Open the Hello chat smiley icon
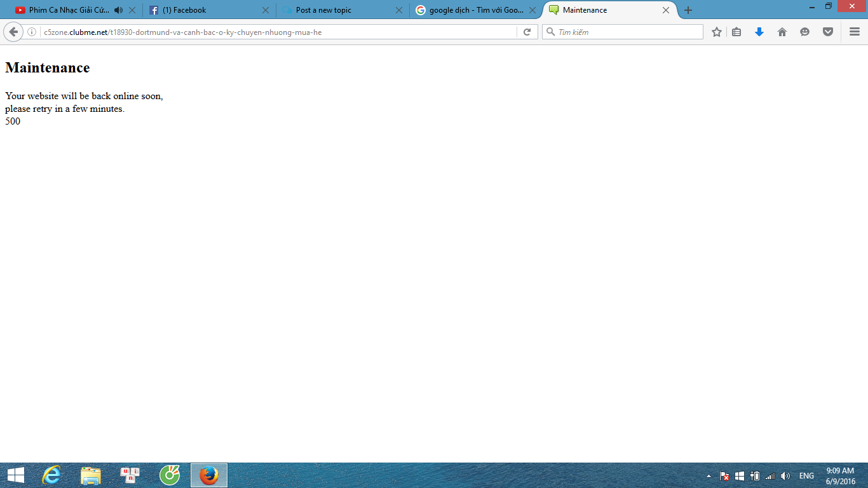The height and width of the screenshot is (488, 868). [804, 32]
